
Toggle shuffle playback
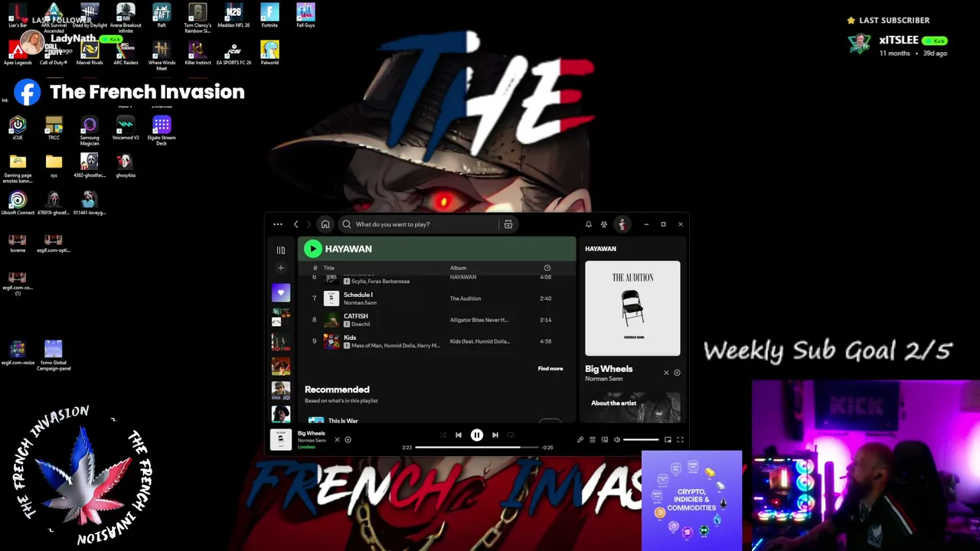coord(443,435)
